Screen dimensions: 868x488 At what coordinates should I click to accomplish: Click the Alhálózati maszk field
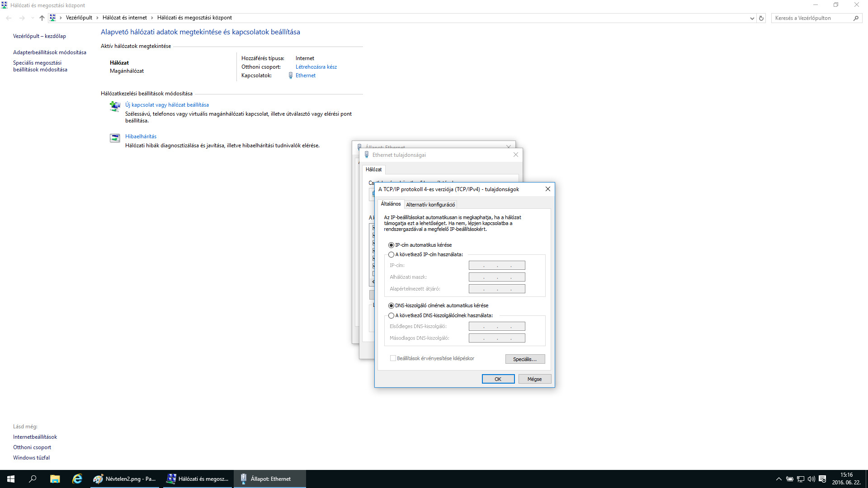[497, 277]
